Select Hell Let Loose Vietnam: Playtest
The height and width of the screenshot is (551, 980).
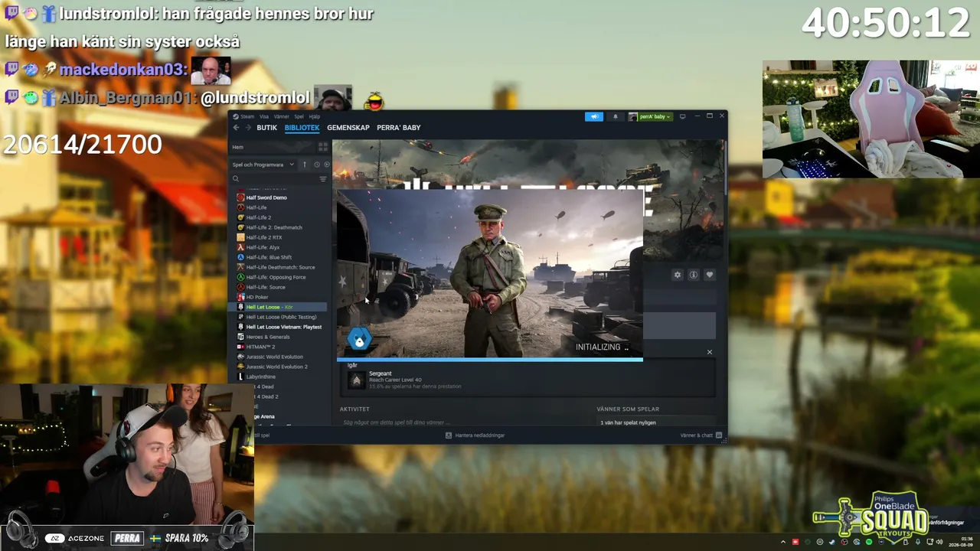pyautogui.click(x=284, y=327)
